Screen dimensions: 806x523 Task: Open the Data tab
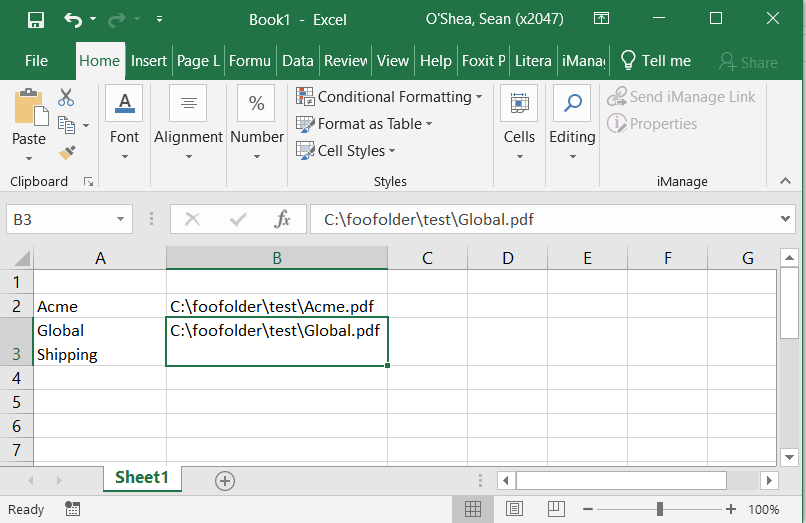298,61
